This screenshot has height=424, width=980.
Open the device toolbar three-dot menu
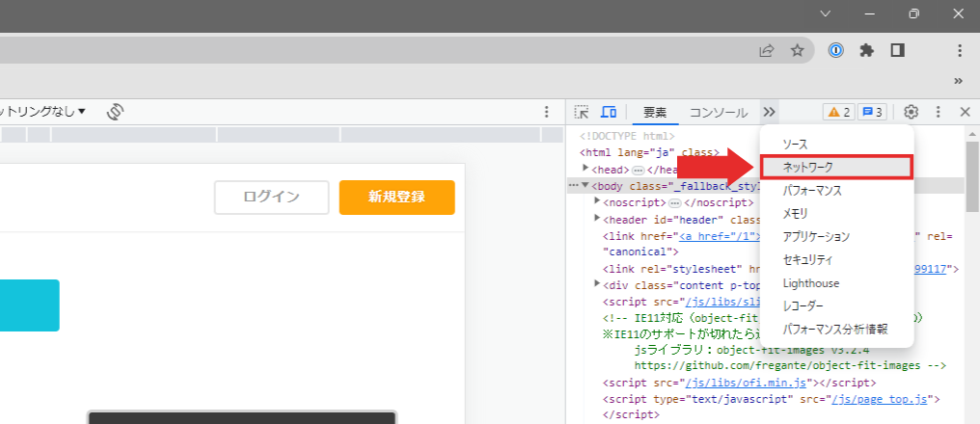click(547, 112)
